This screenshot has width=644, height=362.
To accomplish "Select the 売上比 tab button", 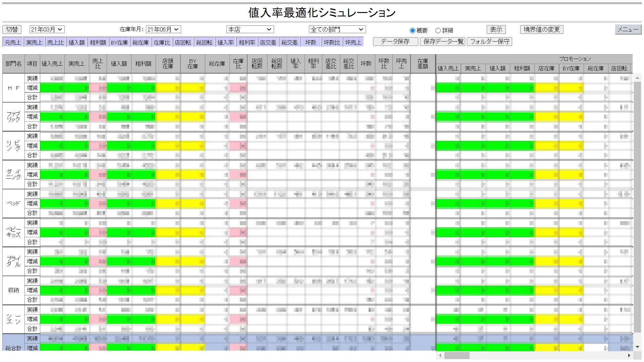I will click(x=55, y=42).
